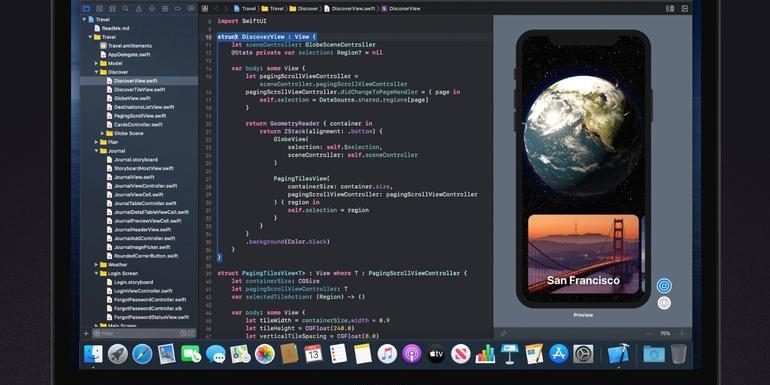Open StoryboardHostView.swift
The width and height of the screenshot is (770, 385).
tap(140, 168)
